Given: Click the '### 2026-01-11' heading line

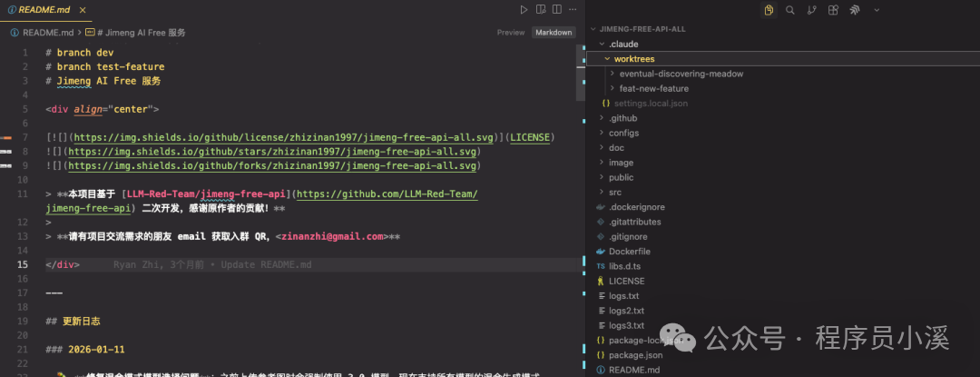Looking at the screenshot, I should click(x=85, y=350).
